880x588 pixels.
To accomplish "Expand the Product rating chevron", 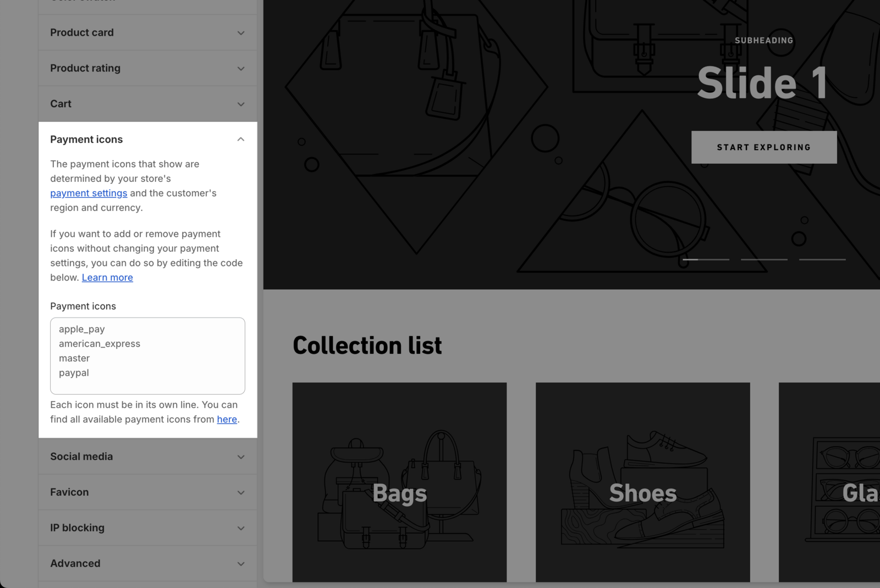I will coord(240,69).
